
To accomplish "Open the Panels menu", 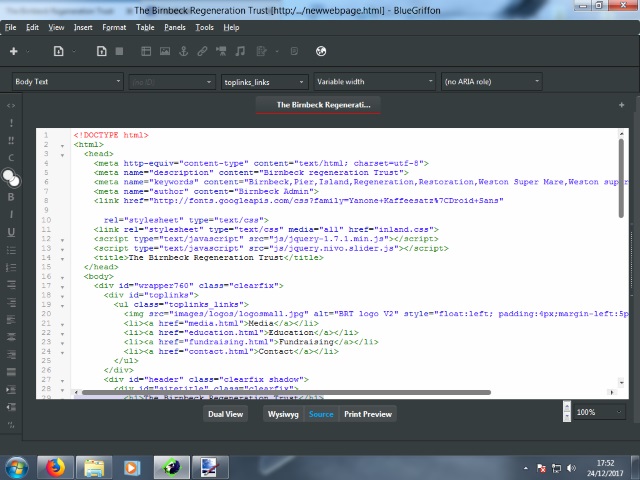I will pyautogui.click(x=175, y=27).
